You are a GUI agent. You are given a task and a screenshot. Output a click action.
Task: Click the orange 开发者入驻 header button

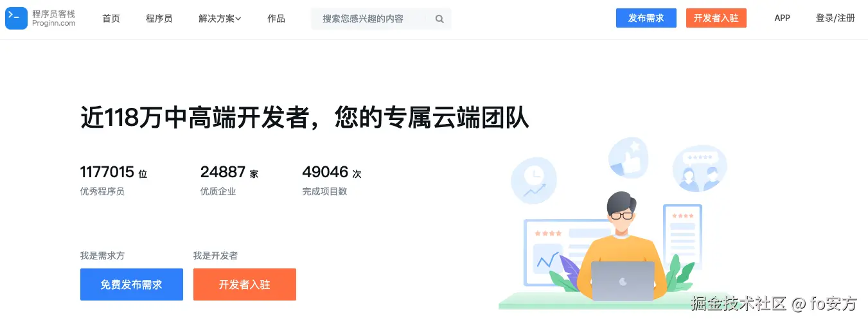pyautogui.click(x=716, y=18)
